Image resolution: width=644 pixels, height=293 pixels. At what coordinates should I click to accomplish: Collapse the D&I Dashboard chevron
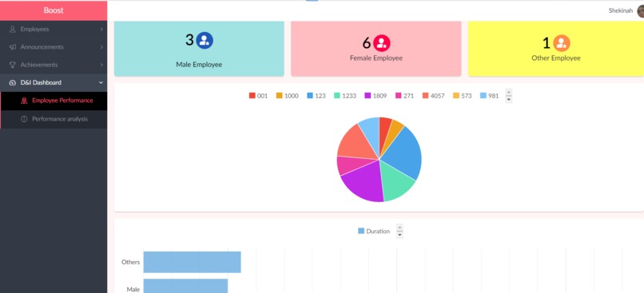(x=101, y=82)
